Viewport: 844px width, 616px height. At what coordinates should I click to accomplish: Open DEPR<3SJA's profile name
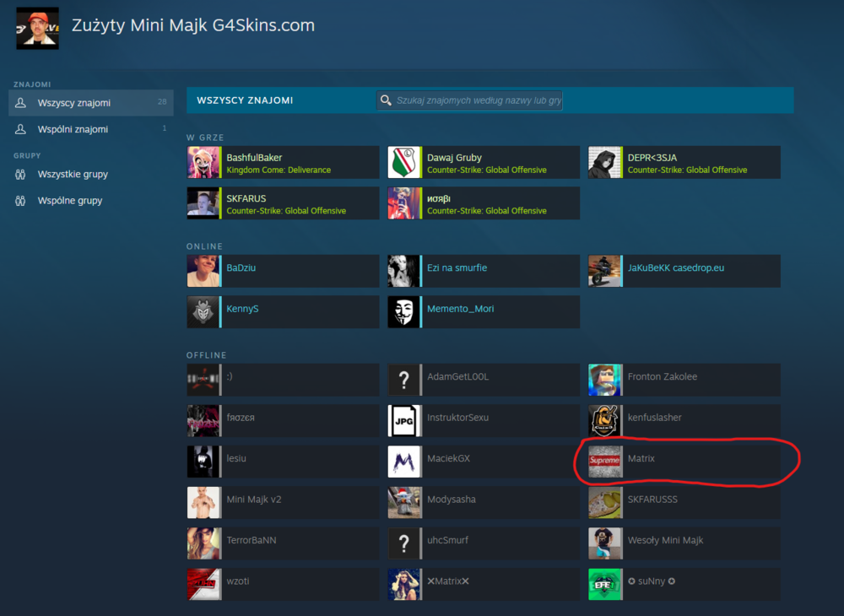(x=652, y=158)
